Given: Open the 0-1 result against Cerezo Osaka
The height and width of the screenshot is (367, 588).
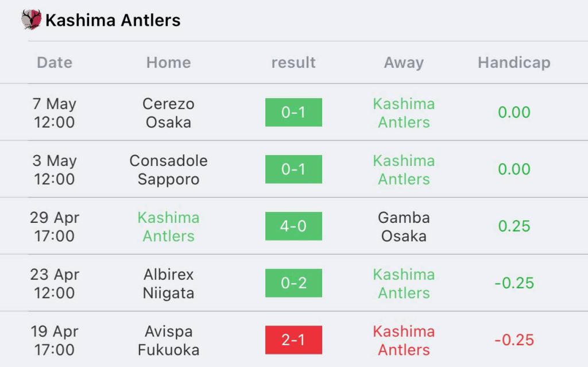Looking at the screenshot, I should (293, 112).
